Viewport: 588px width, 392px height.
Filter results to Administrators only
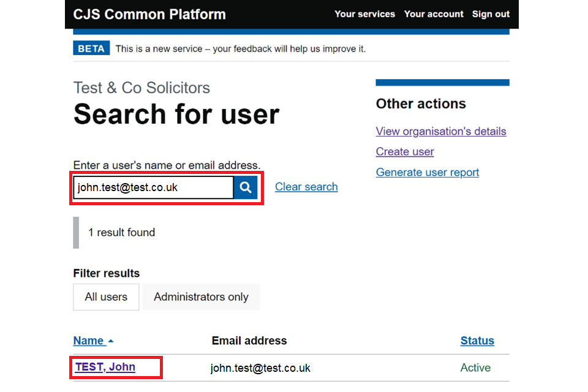[200, 296]
